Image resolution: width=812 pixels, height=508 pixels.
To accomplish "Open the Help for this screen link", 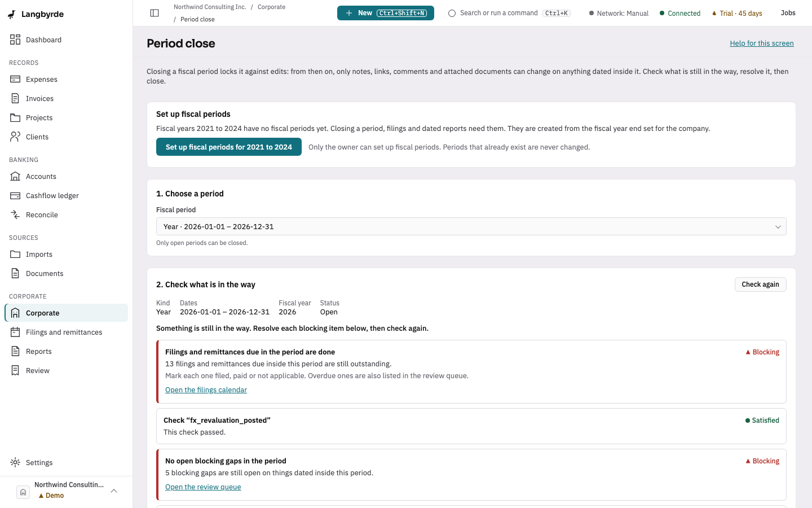I will coord(762,43).
